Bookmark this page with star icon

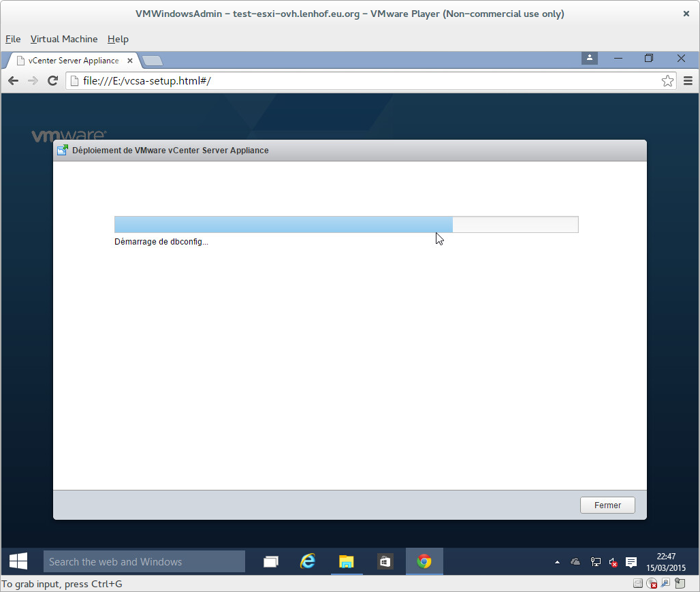[x=667, y=81]
